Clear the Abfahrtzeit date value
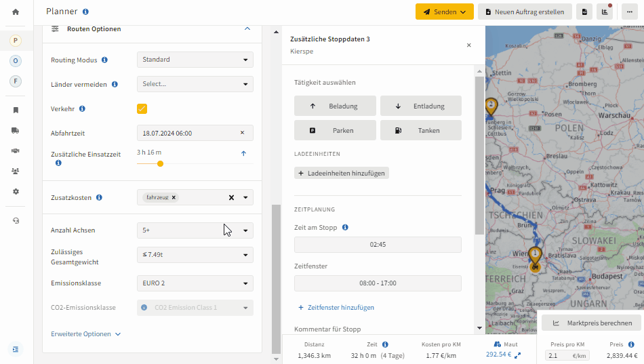 (x=242, y=133)
